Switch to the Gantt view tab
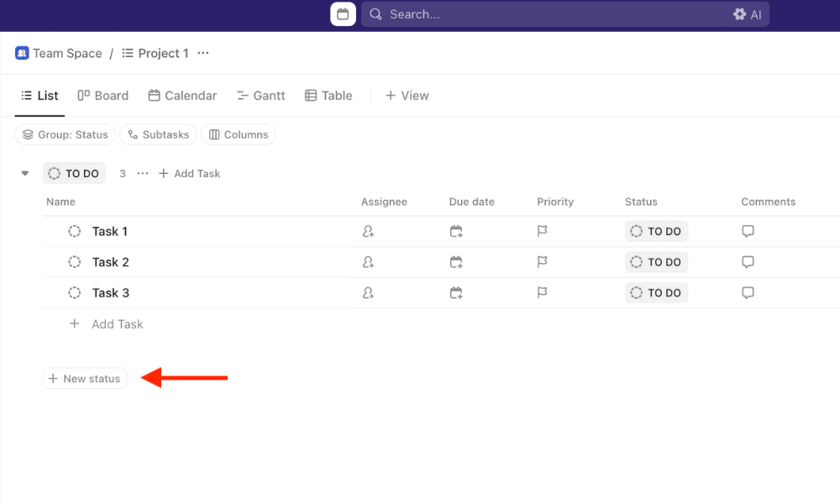Screen dimensions: 840x504 261,96
